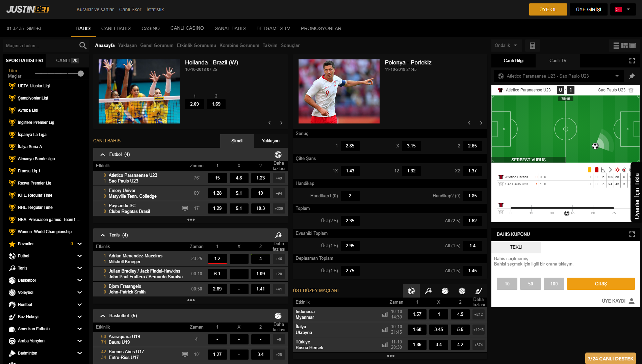
Task: Click the search magnifier icon
Action: pos(83,46)
